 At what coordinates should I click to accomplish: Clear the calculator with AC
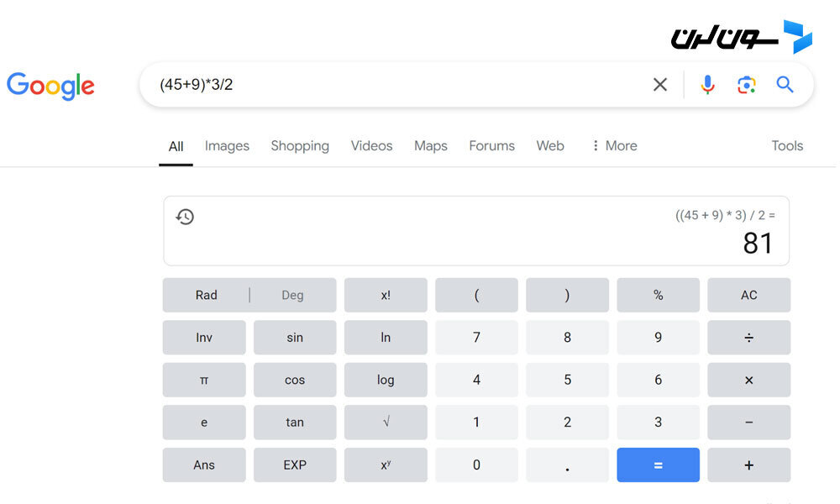pyautogui.click(x=748, y=295)
